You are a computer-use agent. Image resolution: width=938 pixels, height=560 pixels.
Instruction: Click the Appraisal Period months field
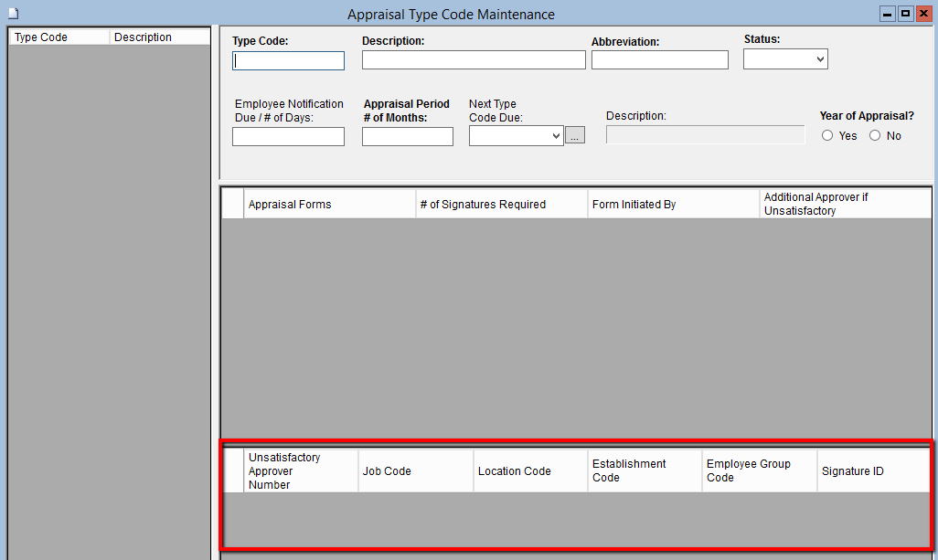tap(407, 137)
